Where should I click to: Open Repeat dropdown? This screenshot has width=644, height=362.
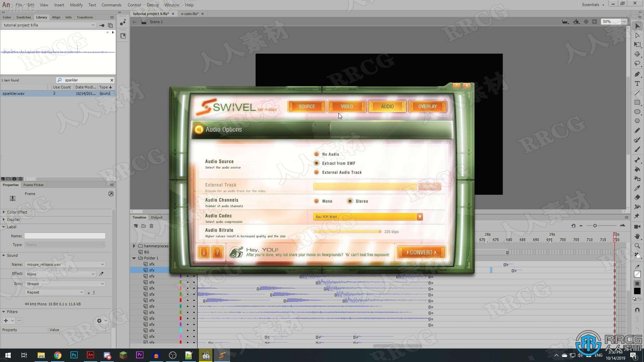click(x=54, y=292)
